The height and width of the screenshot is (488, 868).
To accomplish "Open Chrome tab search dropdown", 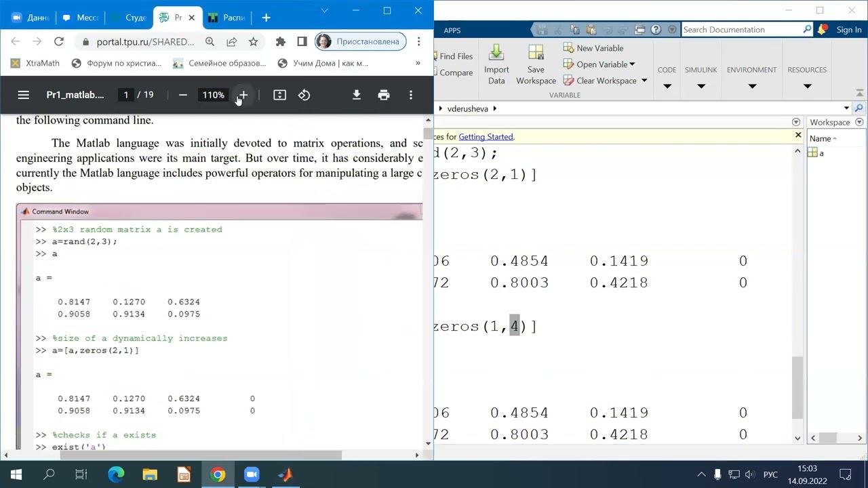I will coord(324,10).
